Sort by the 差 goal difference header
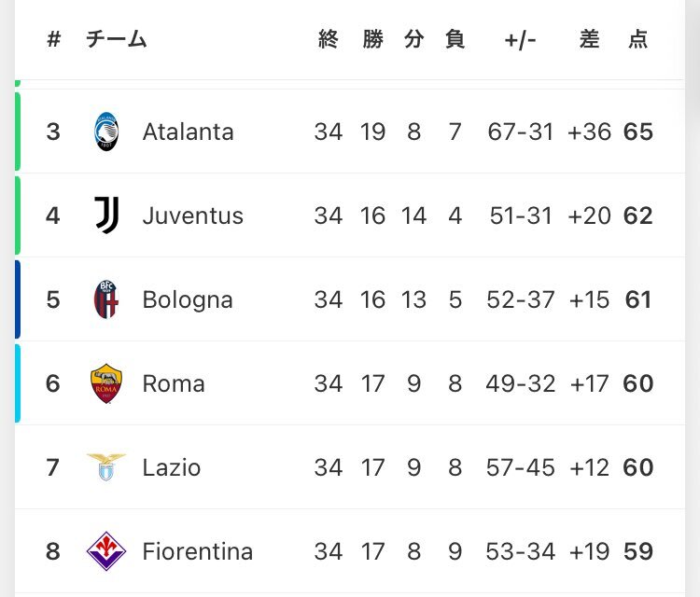 click(x=589, y=39)
